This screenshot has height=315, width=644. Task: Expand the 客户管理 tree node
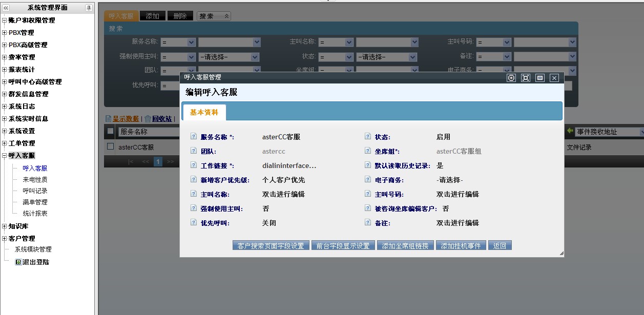point(5,239)
